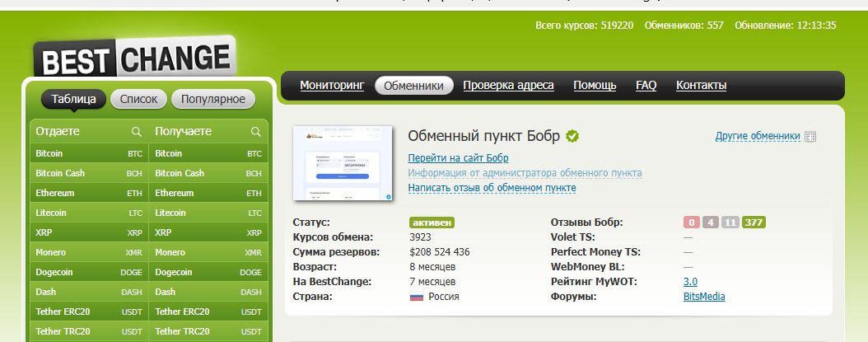868x342 pixels.
Task: Select Bitcoin in the Получаете column
Action: click(208, 153)
